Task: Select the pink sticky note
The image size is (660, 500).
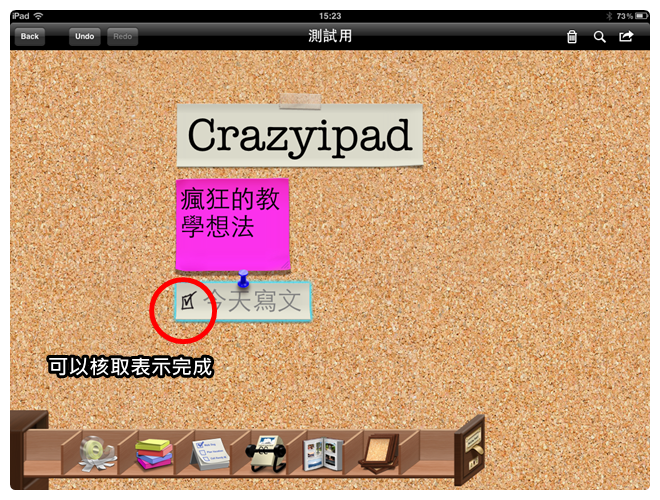Action: click(232, 224)
